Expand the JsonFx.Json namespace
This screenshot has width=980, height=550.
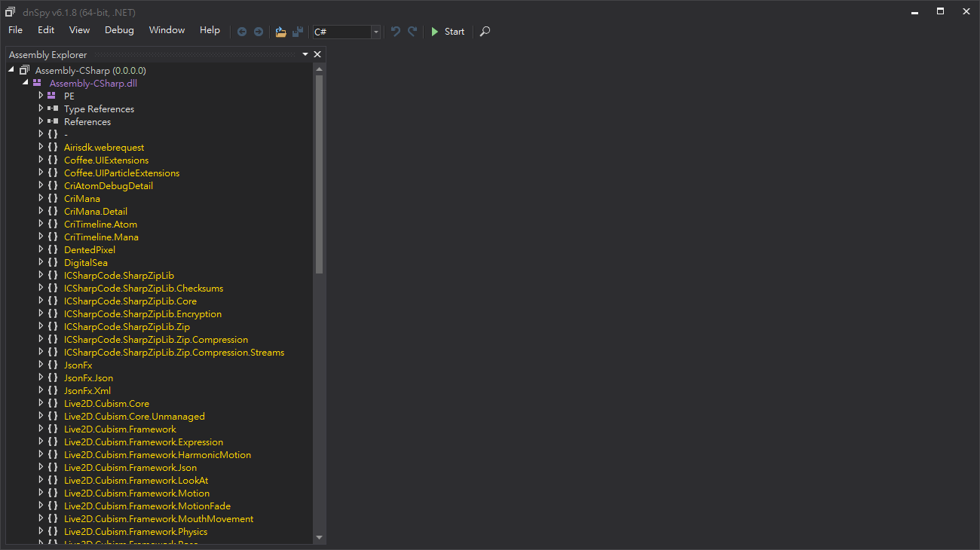coord(41,377)
